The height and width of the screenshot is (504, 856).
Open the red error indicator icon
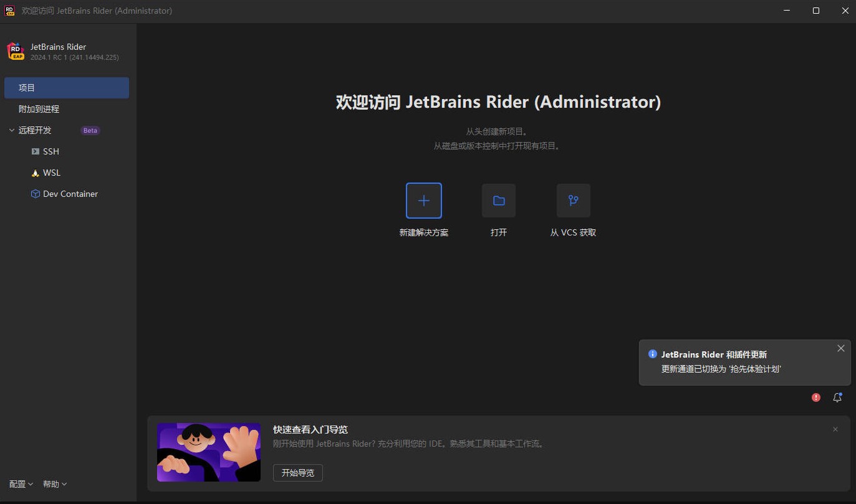click(816, 397)
